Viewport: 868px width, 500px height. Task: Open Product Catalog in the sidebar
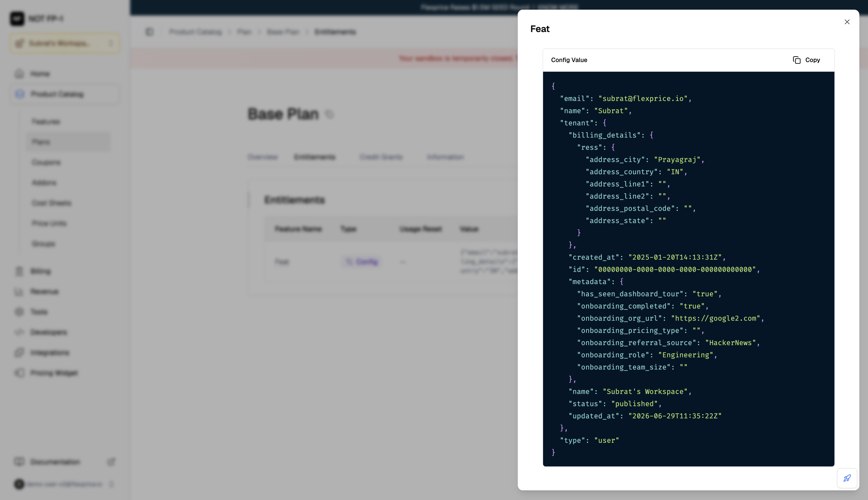tap(65, 94)
